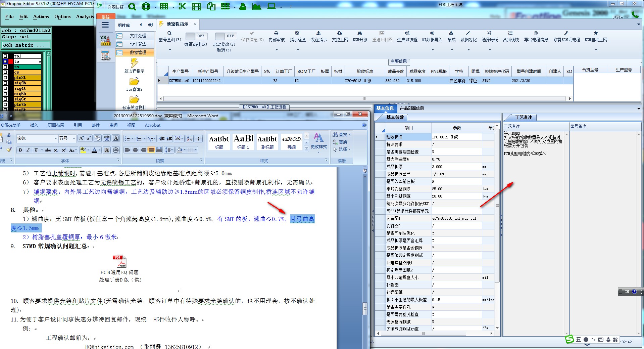Image resolution: width=644 pixels, height=349 pixels.
Task: Click 修复ECN丢流程 wrench icon
Action: (x=566, y=33)
